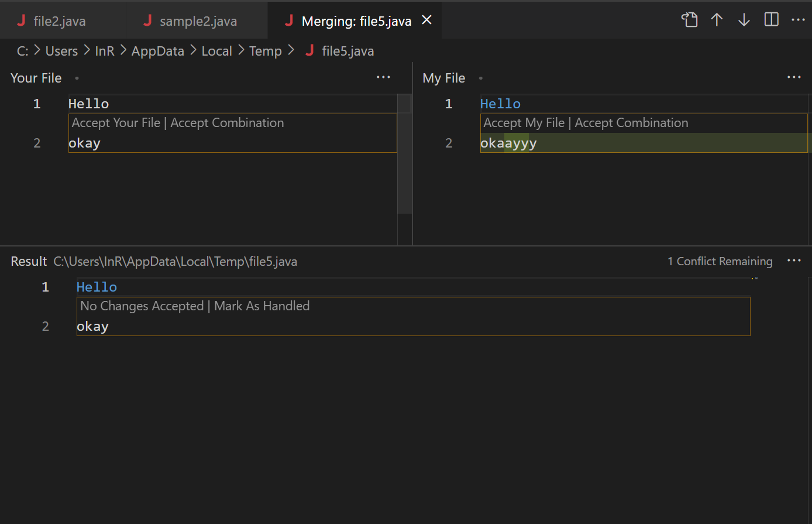Click the My File pane title
The image size is (812, 524).
click(x=444, y=78)
